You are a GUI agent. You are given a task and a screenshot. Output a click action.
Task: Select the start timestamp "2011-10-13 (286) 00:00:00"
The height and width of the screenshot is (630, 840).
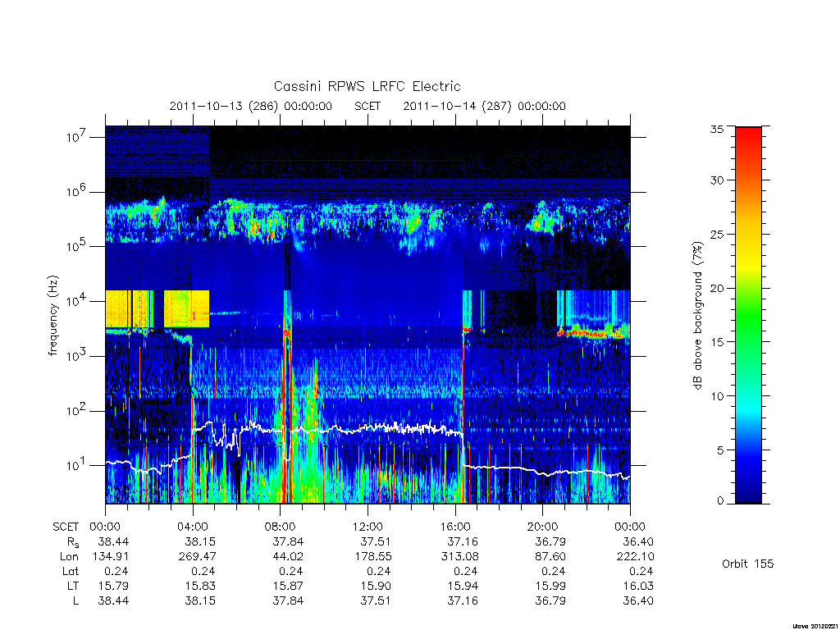[x=251, y=106]
